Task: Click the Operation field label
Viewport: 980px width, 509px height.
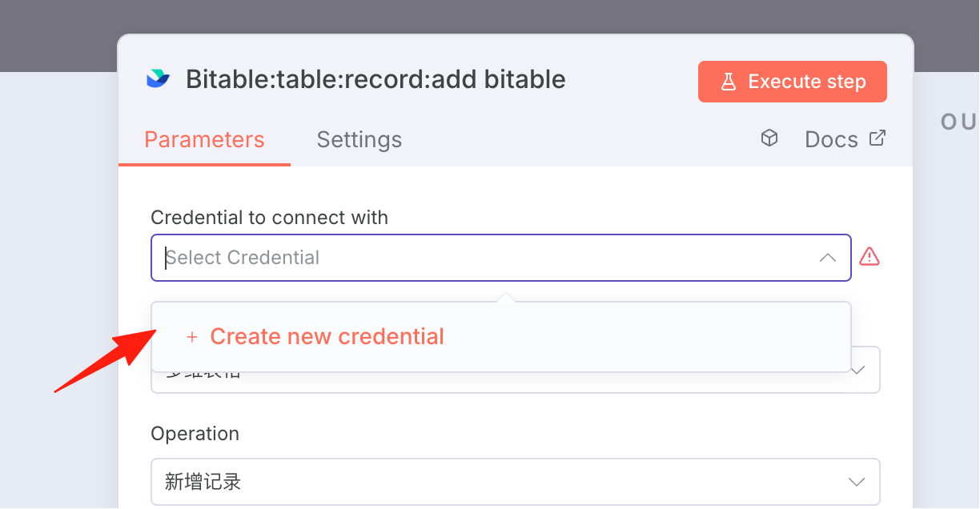Action: pyautogui.click(x=195, y=434)
